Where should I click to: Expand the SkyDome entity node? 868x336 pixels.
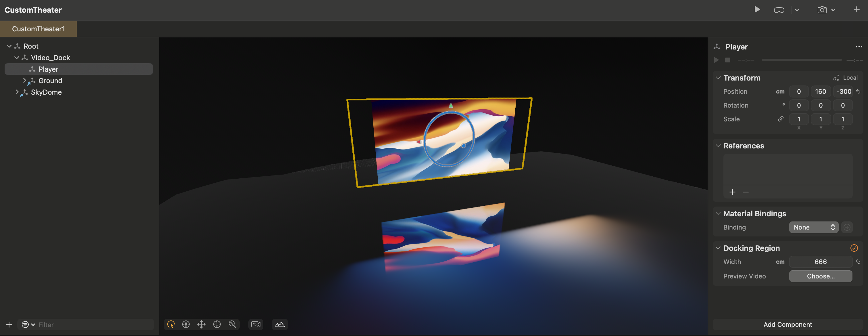pos(17,92)
